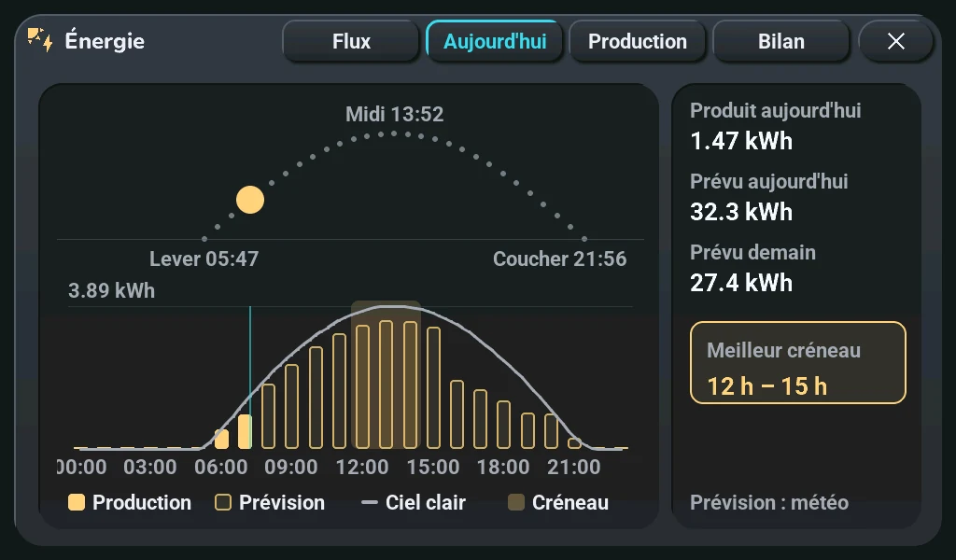Click the forecast bar at 18:00
956x560 pixels.
503,425
